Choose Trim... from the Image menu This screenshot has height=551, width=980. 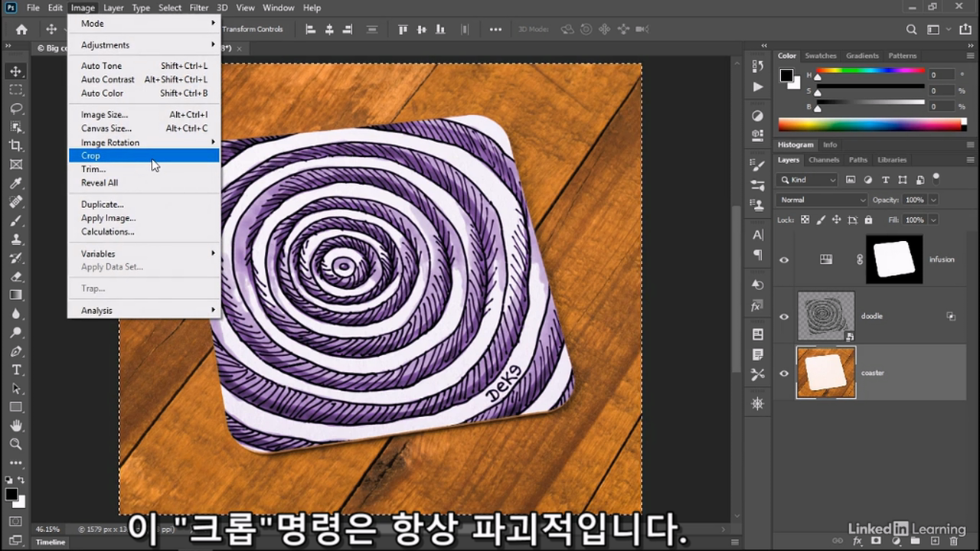click(x=144, y=169)
